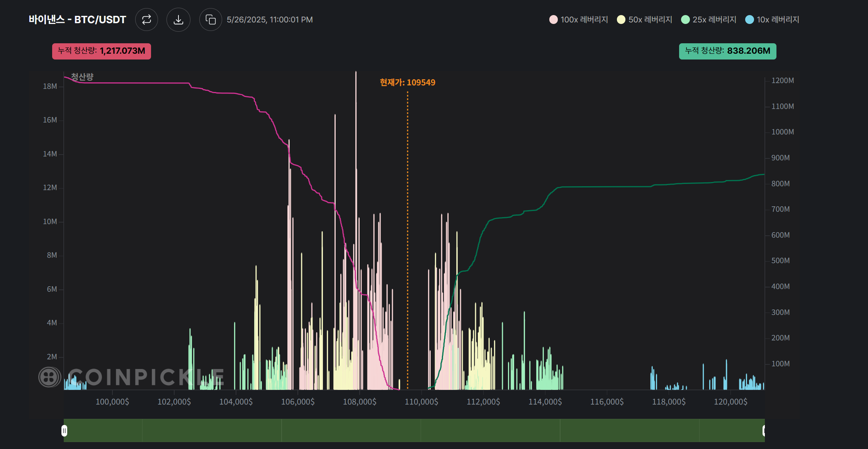
Task: Click the green data zoom range bar
Action: coord(414,430)
